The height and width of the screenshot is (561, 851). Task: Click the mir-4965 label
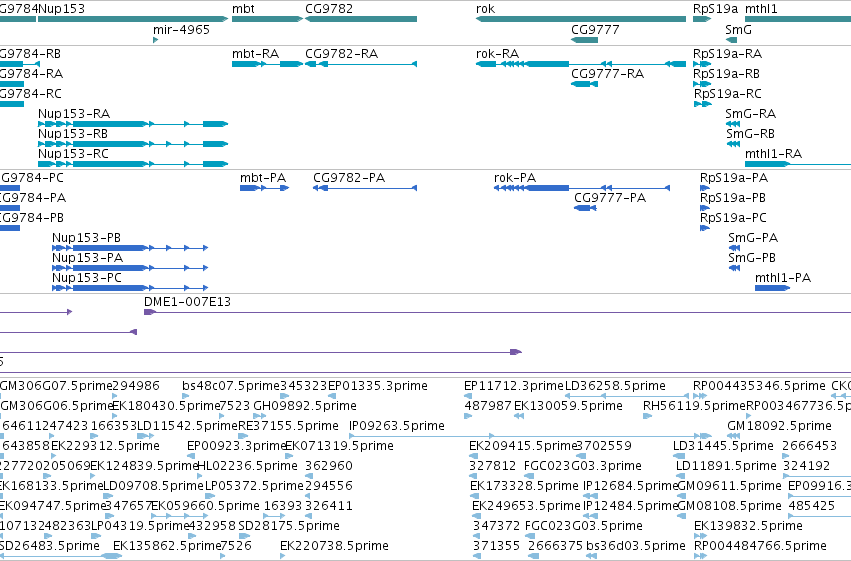click(181, 29)
